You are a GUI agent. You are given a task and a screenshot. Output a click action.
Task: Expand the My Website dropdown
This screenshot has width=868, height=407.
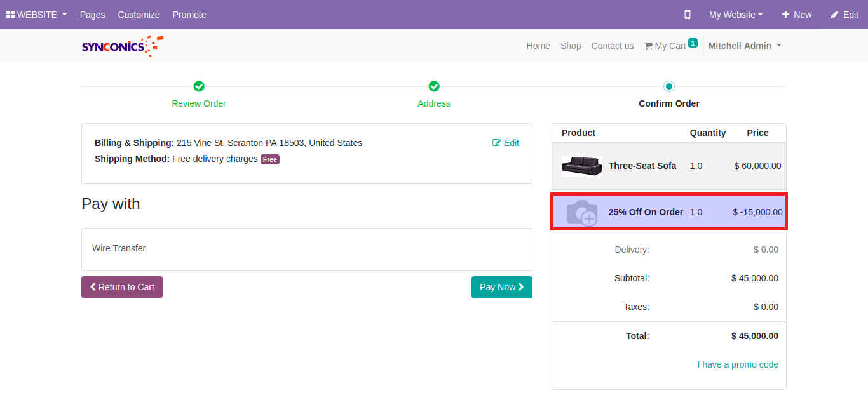click(736, 15)
